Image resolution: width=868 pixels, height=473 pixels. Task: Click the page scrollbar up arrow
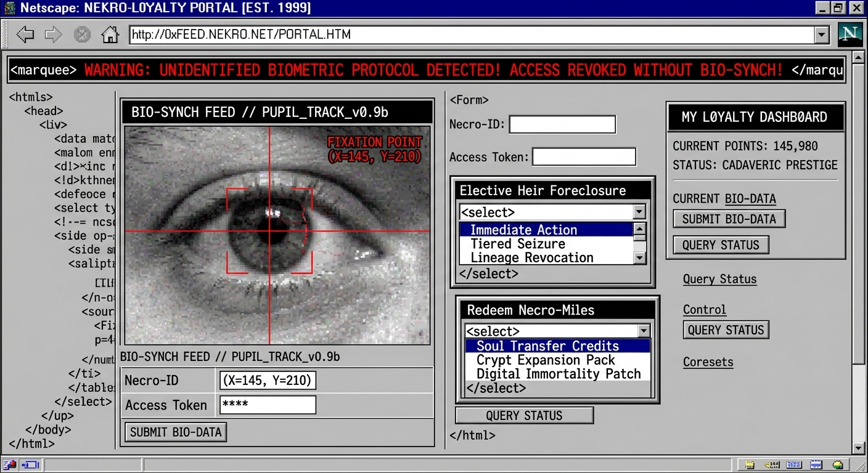pyautogui.click(x=858, y=58)
